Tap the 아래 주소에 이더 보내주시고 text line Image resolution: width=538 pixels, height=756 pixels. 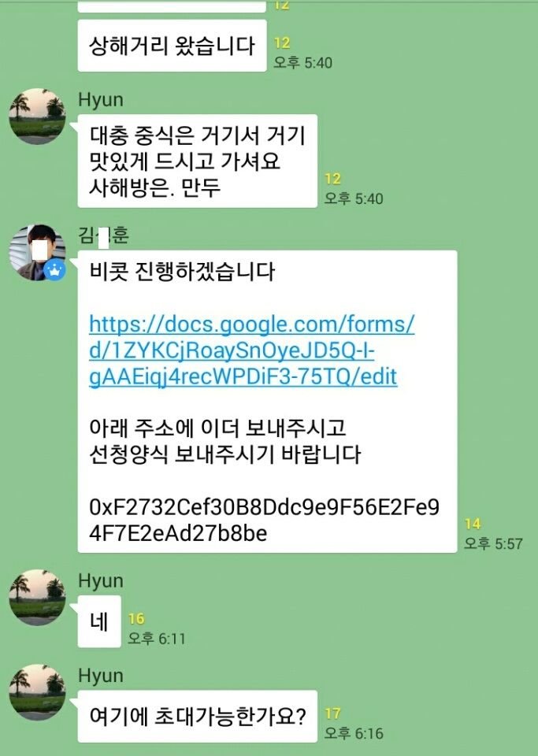click(217, 428)
